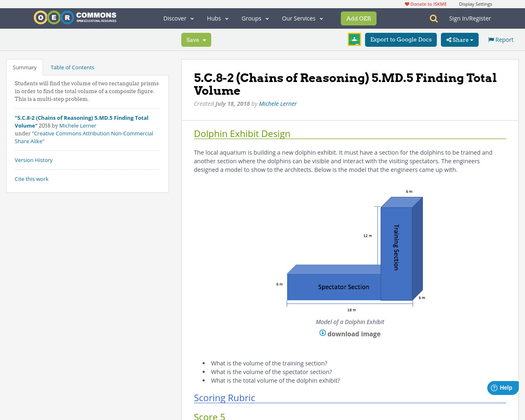Viewport: 525px width, 420px height.
Task: Open the Help widget
Action: 502,387
